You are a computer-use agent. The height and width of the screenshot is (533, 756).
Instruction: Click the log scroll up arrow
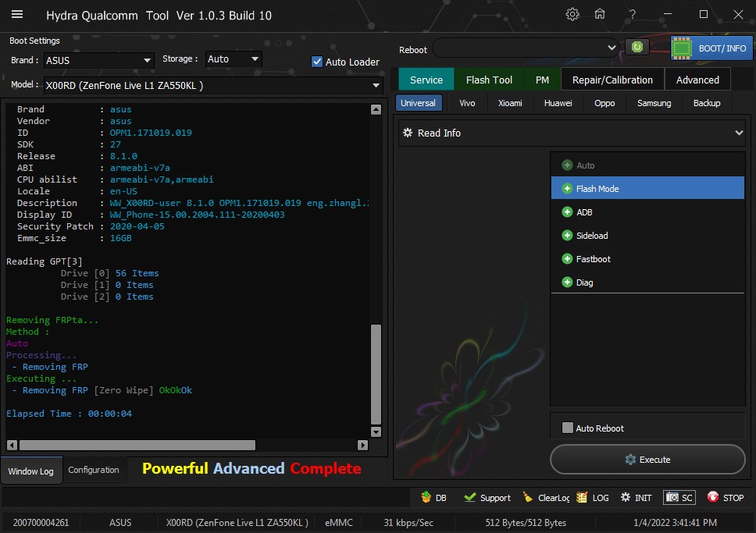(x=376, y=109)
